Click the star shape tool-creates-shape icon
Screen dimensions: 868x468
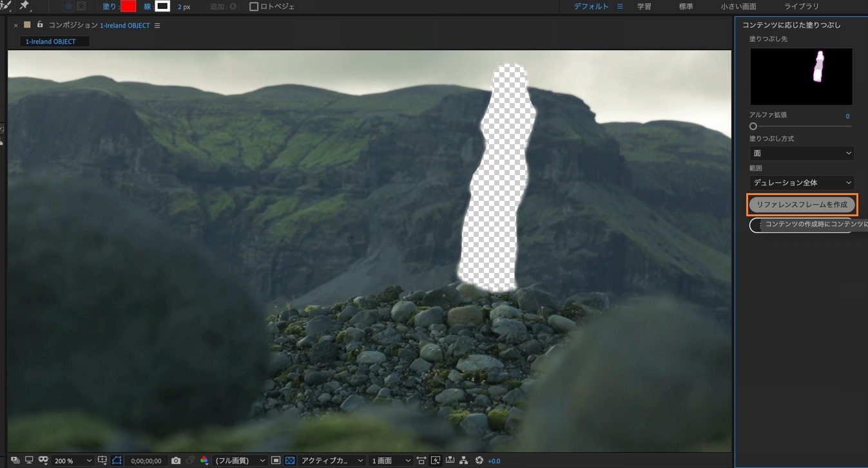tap(68, 6)
